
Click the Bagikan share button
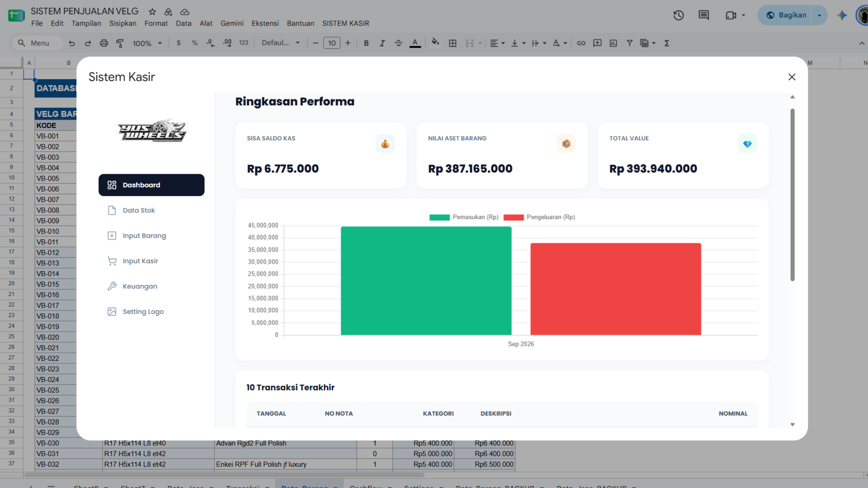(x=786, y=15)
